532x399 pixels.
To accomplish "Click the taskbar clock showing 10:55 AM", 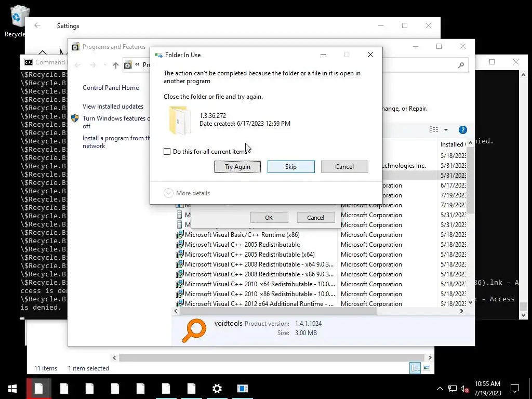I will [487, 389].
